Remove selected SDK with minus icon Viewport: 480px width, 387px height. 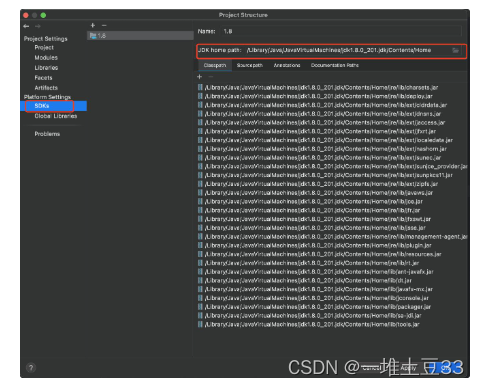104,25
